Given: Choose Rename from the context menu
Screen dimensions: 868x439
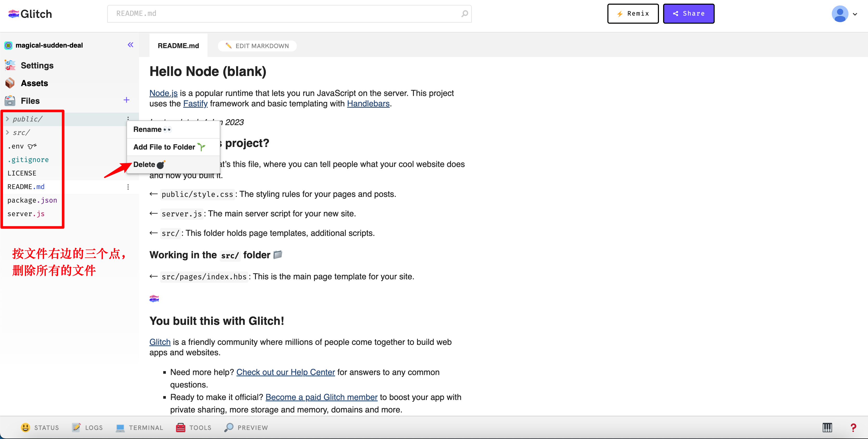Looking at the screenshot, I should click(x=173, y=129).
